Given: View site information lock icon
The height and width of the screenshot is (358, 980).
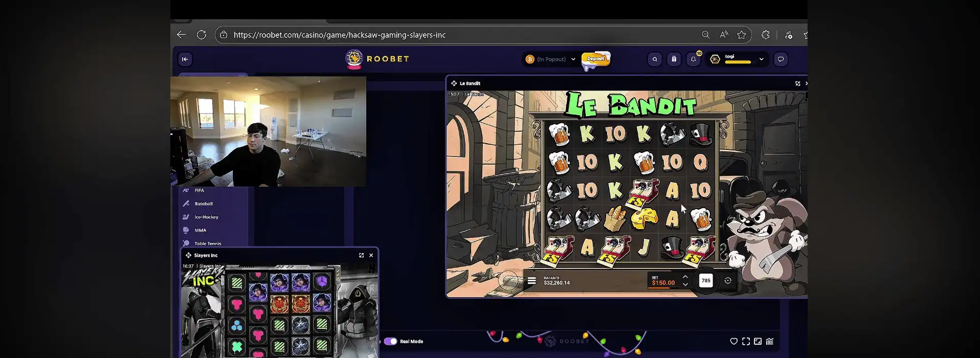Looking at the screenshot, I should point(224,35).
